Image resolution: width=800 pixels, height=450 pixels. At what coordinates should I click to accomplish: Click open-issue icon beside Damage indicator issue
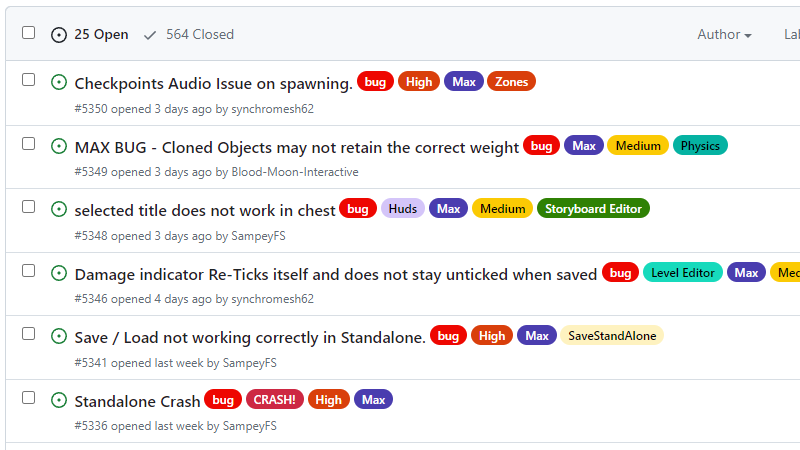coord(59,273)
